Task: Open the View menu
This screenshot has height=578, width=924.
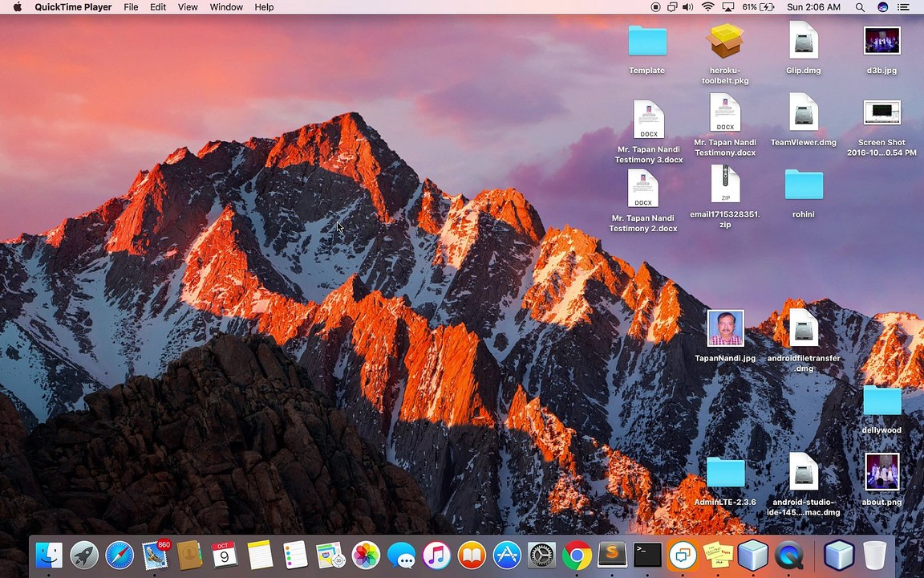Action: coord(188,7)
